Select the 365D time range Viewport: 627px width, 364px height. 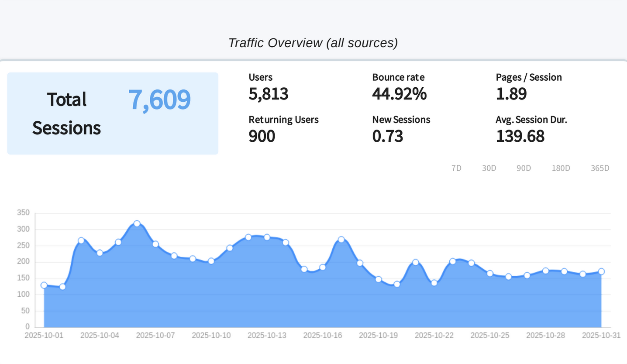[x=599, y=168]
